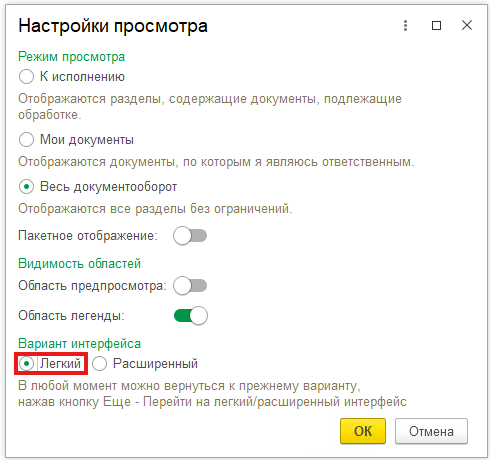Click the Область предпросмотра label

coord(92,286)
